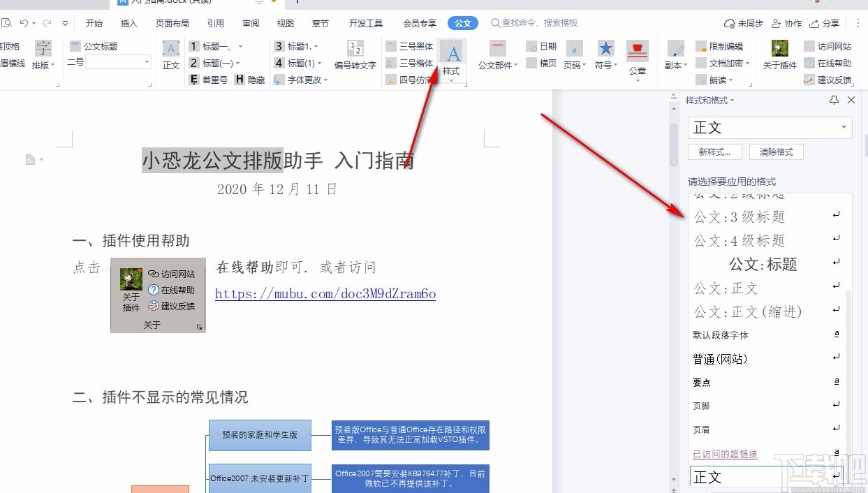Enable 限制编辑 restricted editing
Screen dimensions: 868x493
[726, 46]
